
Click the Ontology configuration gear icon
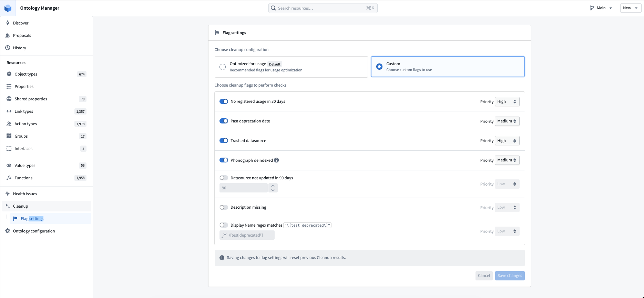click(x=8, y=231)
